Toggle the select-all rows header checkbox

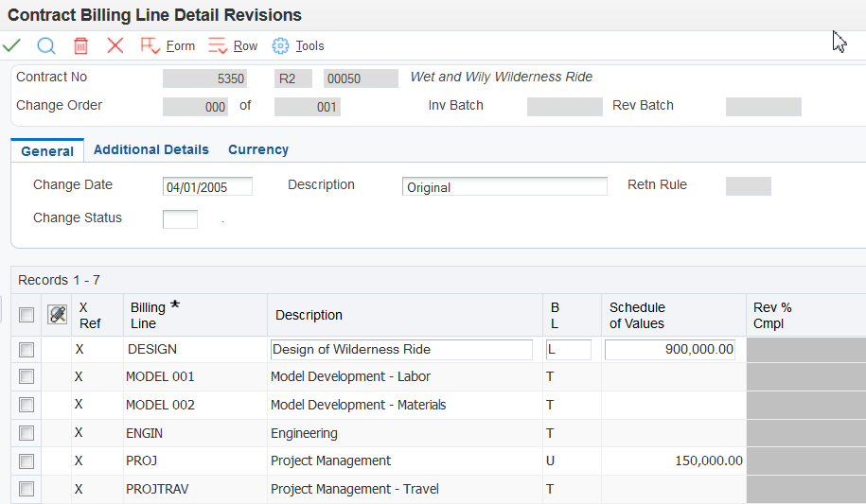(x=27, y=315)
